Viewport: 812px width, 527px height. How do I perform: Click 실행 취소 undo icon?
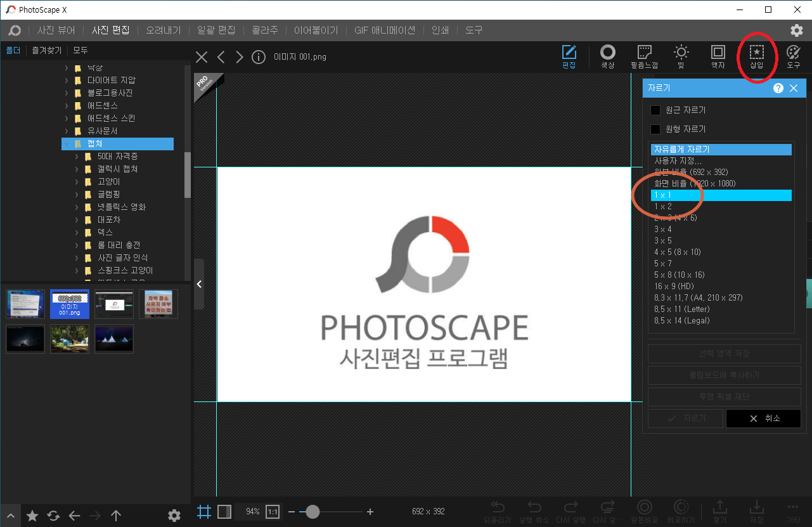(x=534, y=512)
